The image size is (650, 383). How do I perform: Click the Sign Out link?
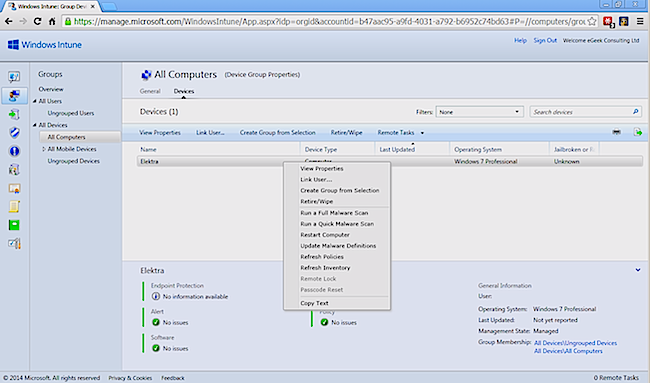545,40
